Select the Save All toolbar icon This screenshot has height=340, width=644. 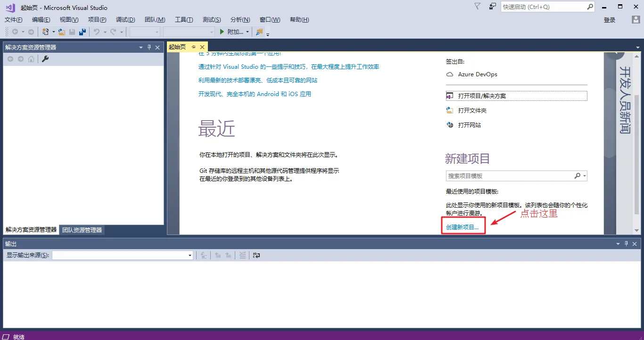(x=82, y=32)
